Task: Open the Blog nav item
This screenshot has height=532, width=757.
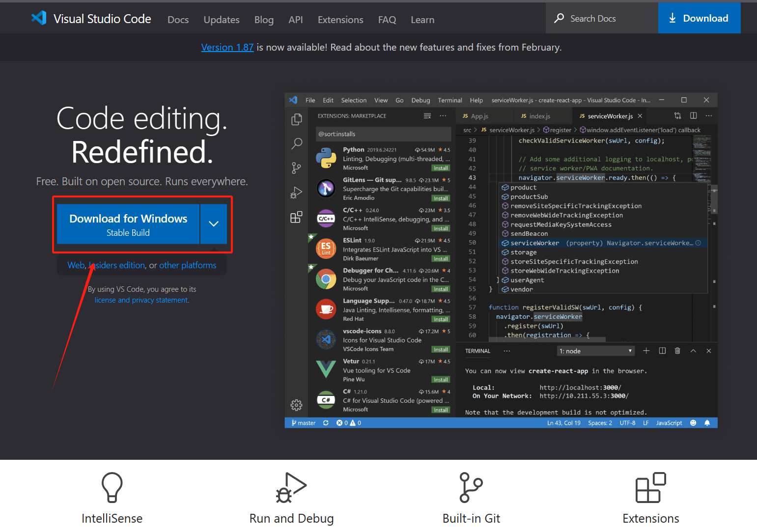Action: coord(264,20)
